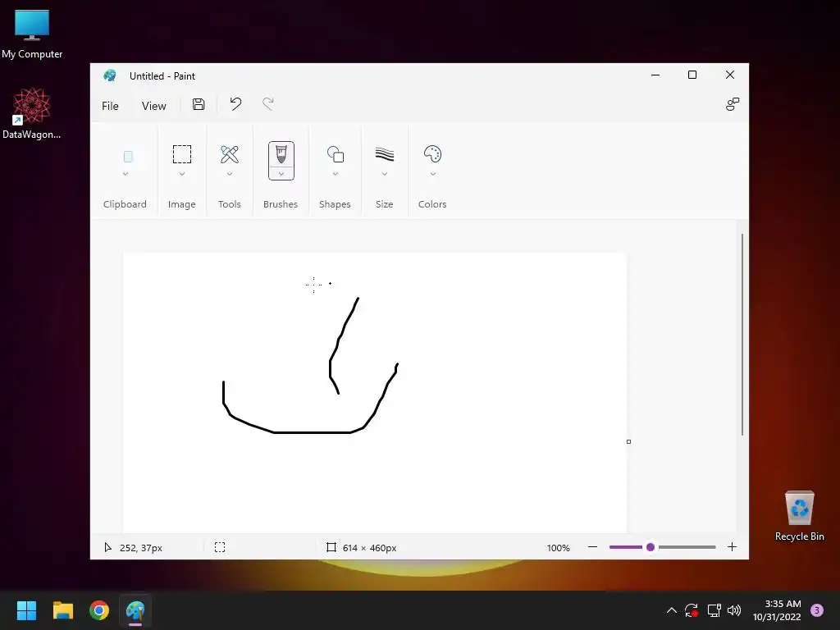Open the Windows Start menu
Screen dimensions: 840x630
26,610
